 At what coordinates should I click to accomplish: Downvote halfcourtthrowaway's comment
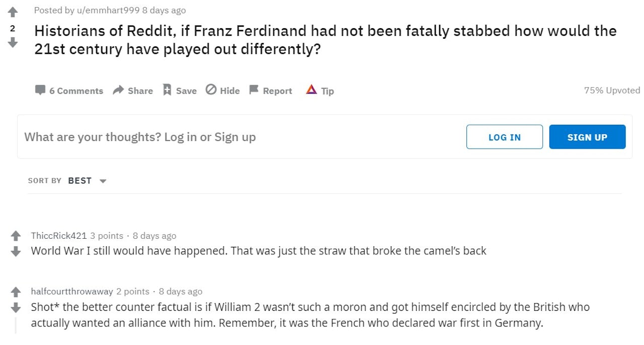16,307
